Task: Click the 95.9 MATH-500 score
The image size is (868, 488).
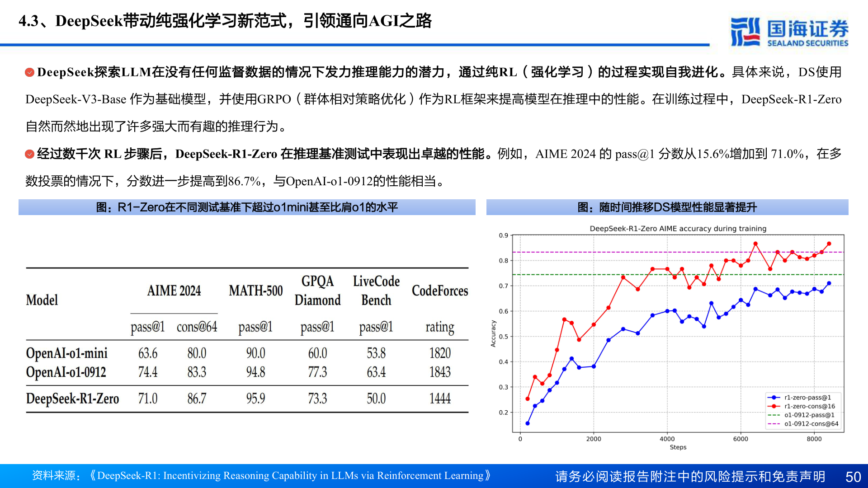Action: click(x=256, y=399)
